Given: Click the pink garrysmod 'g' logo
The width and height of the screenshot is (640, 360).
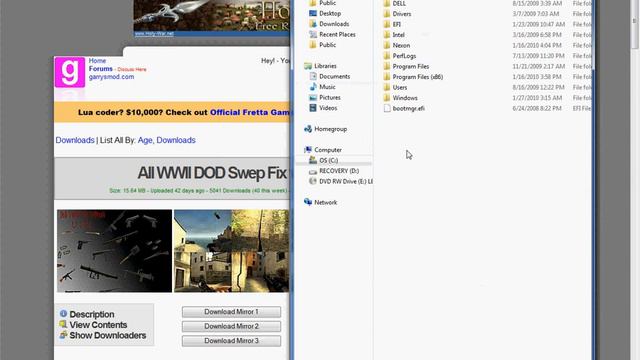Looking at the screenshot, I should click(70, 72).
